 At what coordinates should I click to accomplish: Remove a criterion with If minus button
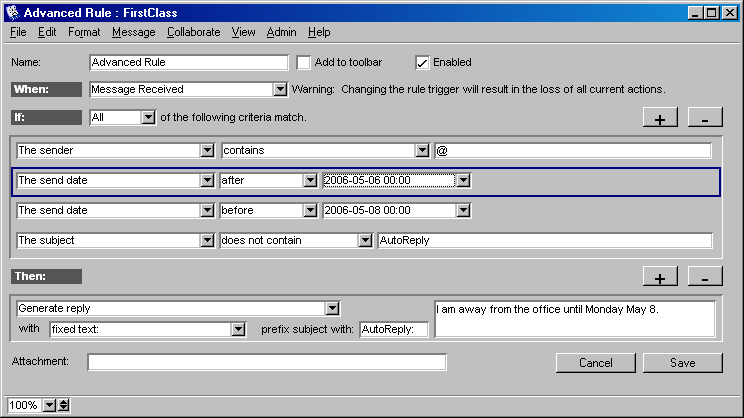click(x=705, y=117)
